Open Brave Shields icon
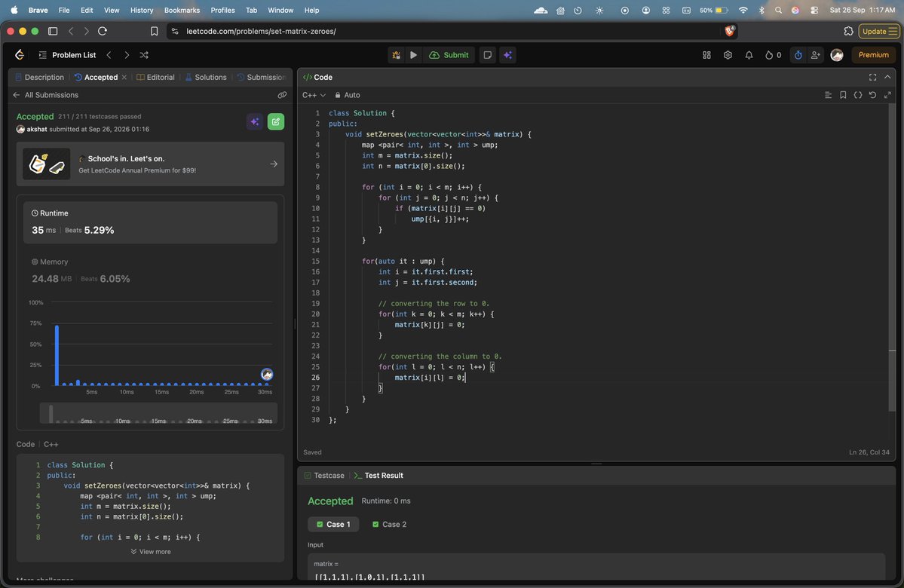This screenshot has width=904, height=588. [729, 31]
